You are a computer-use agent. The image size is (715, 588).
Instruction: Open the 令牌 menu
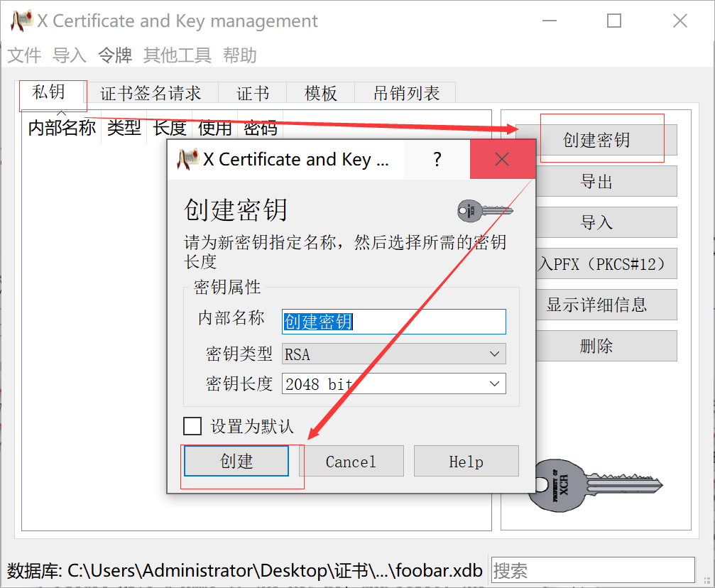[115, 55]
